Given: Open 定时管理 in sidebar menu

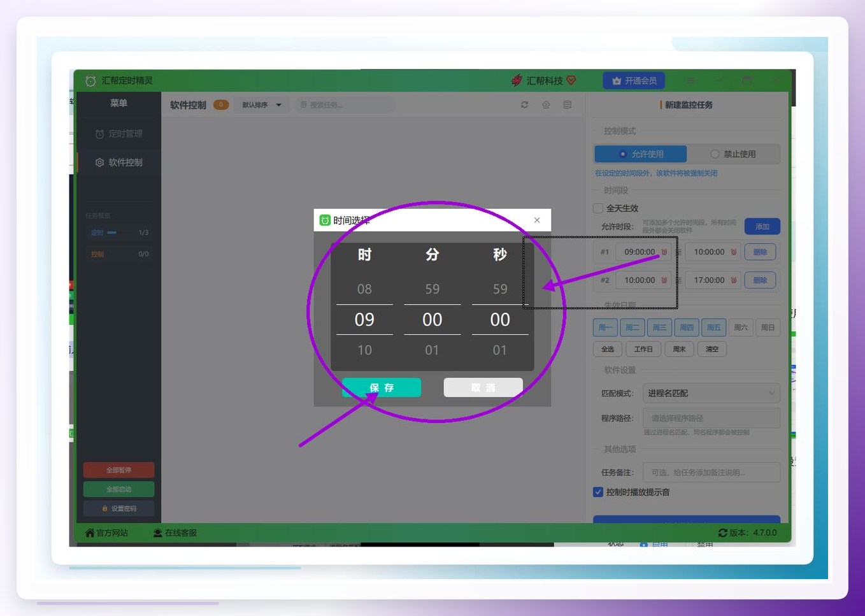Looking at the screenshot, I should pos(118,134).
